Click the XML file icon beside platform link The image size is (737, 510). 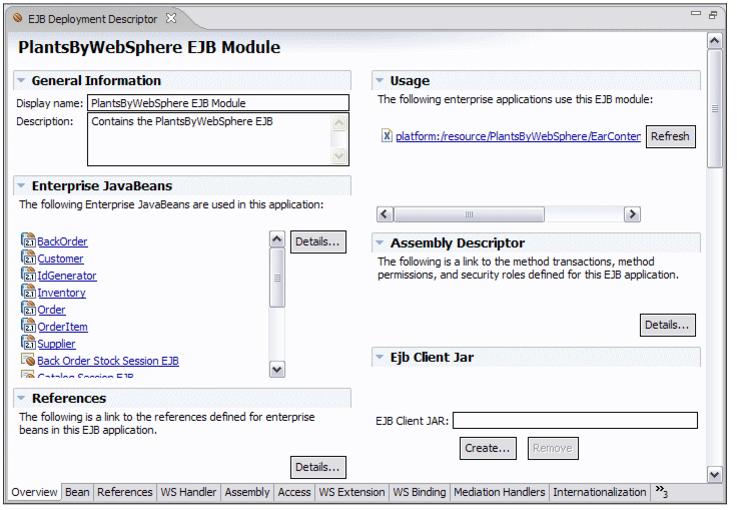(386, 135)
